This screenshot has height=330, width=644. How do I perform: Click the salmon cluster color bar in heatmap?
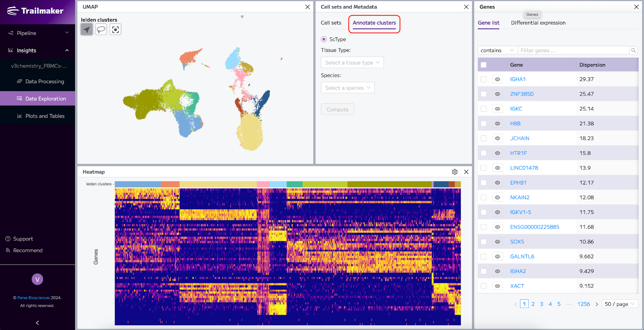(x=170, y=184)
